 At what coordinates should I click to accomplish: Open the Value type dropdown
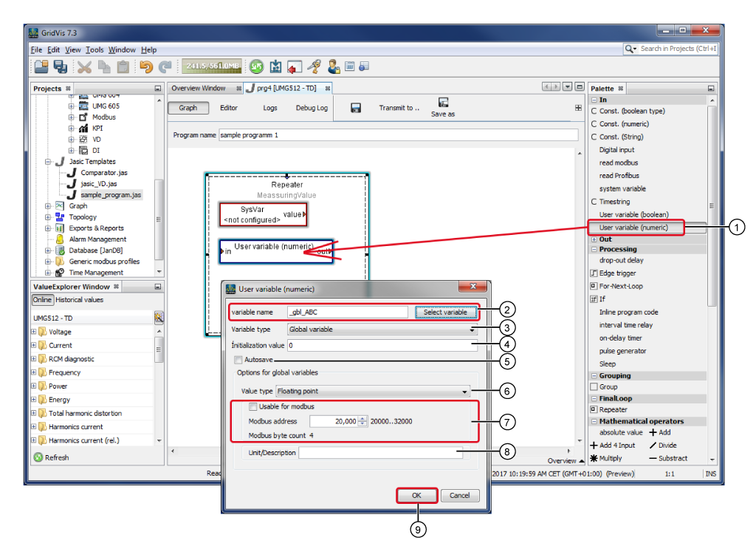[x=373, y=391]
